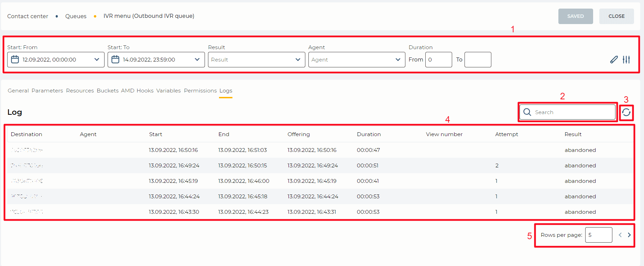Select end time 13.09.2022, 16:51:03
Image resolution: width=644 pixels, height=266 pixels.
click(242, 150)
